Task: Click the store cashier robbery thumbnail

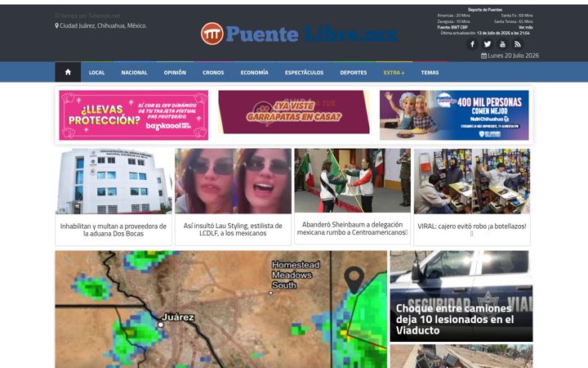Action: [x=472, y=181]
